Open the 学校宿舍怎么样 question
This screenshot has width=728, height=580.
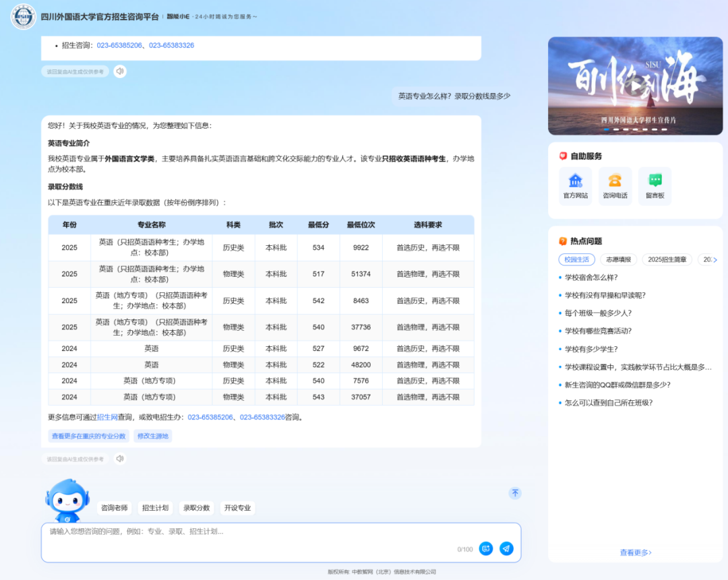click(x=591, y=278)
